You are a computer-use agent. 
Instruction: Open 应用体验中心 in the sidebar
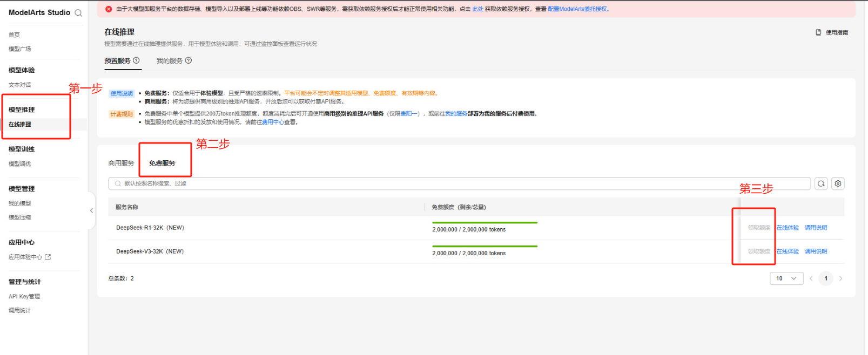coord(25,257)
